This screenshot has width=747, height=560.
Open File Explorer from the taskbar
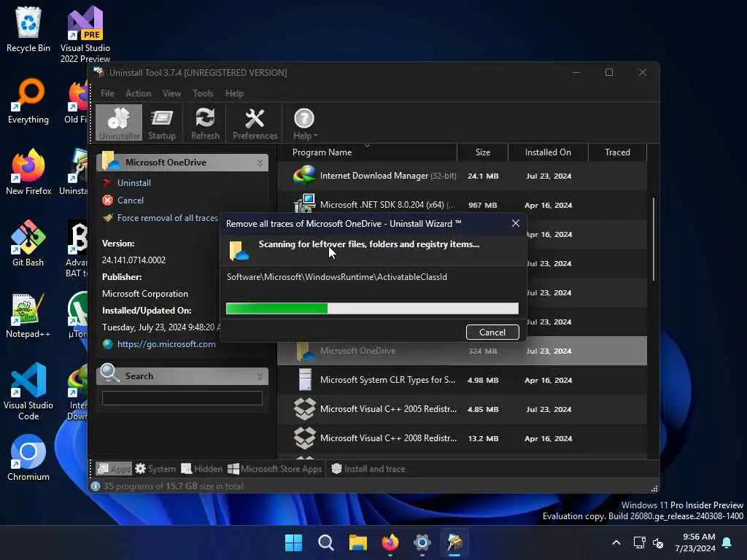[357, 542]
